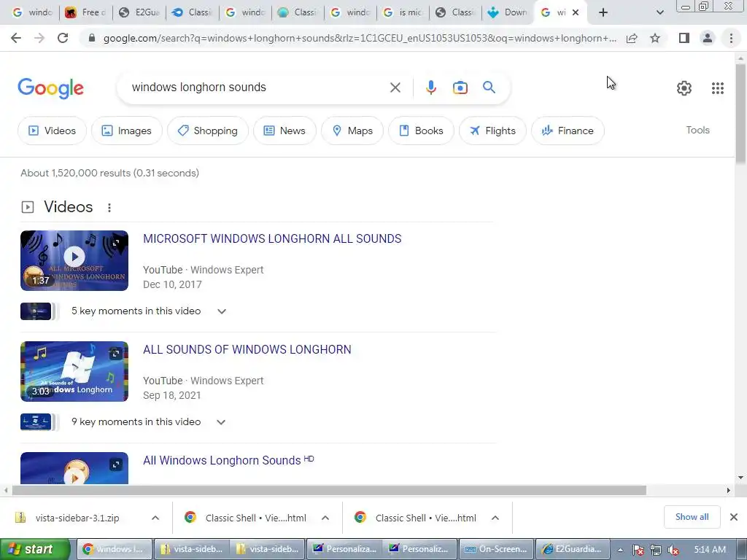This screenshot has height=560, width=747.
Task: Show hidden tray icons arrow
Action: coord(620,550)
